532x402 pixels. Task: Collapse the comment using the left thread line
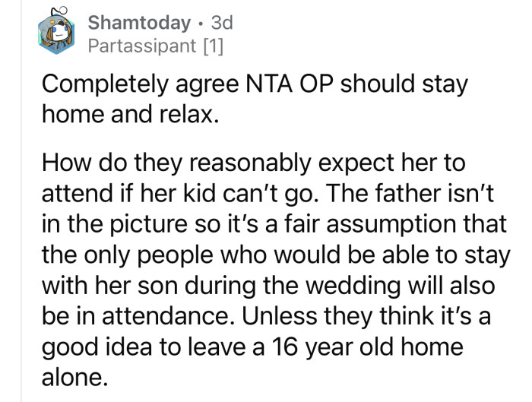click(x=21, y=201)
